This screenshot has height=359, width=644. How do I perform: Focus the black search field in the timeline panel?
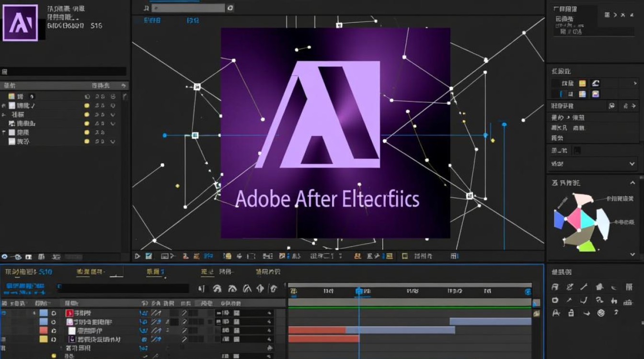tap(123, 288)
